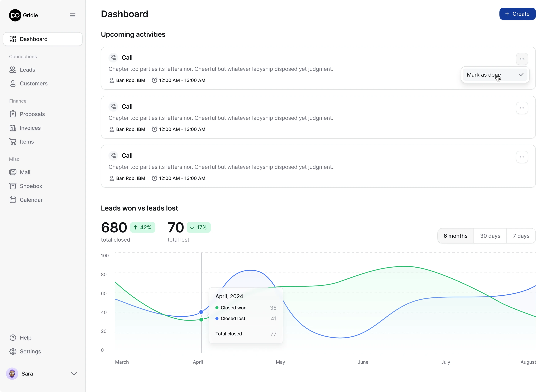Click the June x-axis label
The width and height of the screenshot is (551, 392).
tap(363, 362)
